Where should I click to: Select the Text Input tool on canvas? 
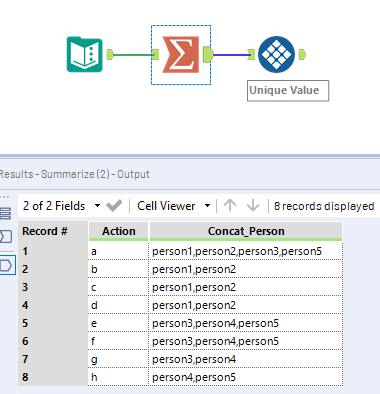[85, 54]
